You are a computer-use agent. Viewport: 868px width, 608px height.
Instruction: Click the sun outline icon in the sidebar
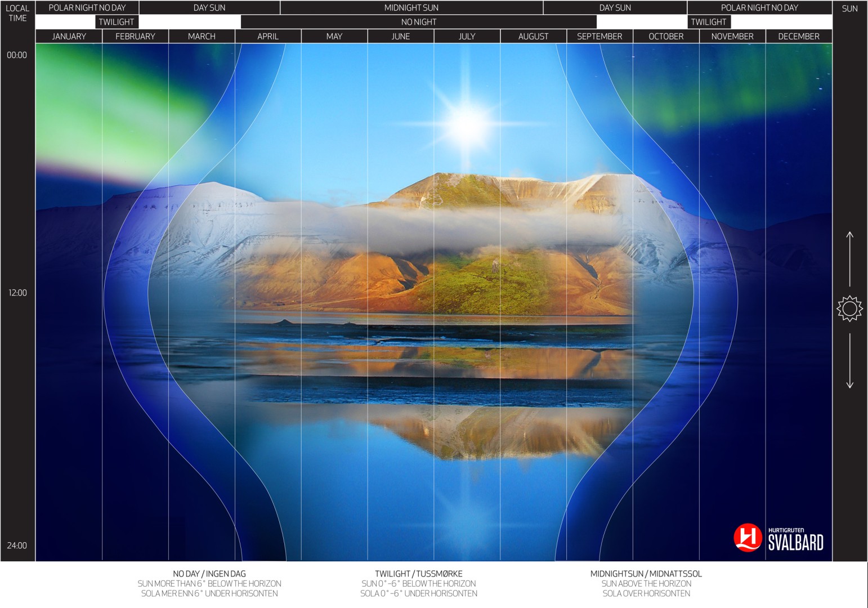(x=849, y=309)
